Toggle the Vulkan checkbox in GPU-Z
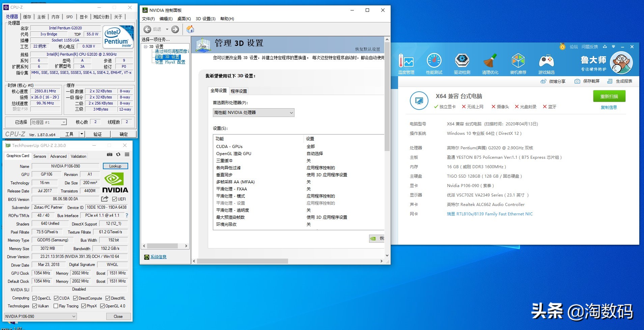The height and width of the screenshot is (330, 644). 35,306
